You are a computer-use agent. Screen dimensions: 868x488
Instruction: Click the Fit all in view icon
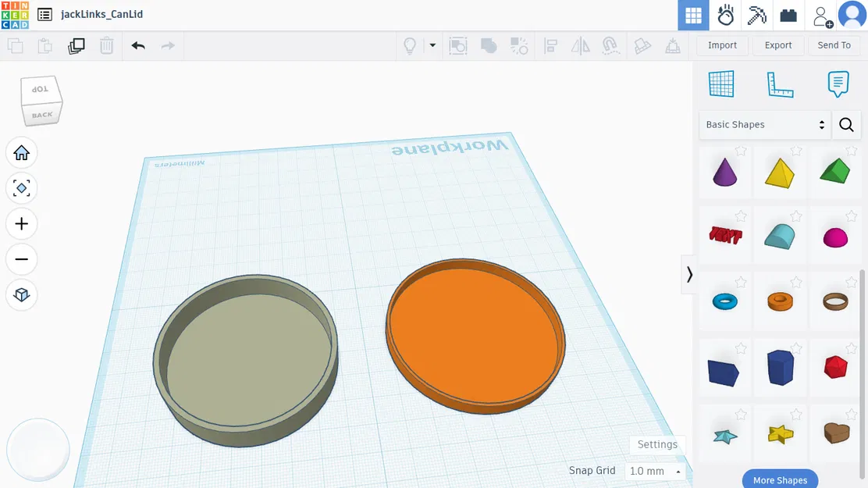point(22,188)
